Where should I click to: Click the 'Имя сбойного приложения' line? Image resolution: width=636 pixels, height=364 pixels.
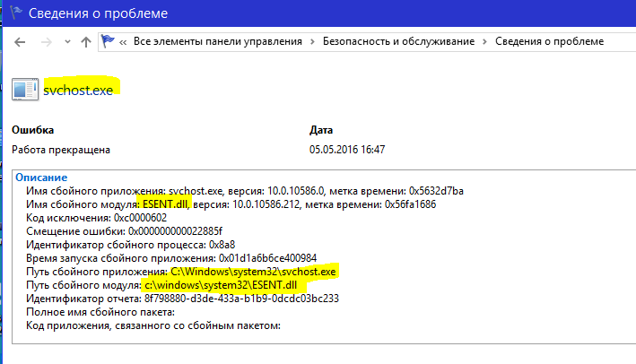245,191
